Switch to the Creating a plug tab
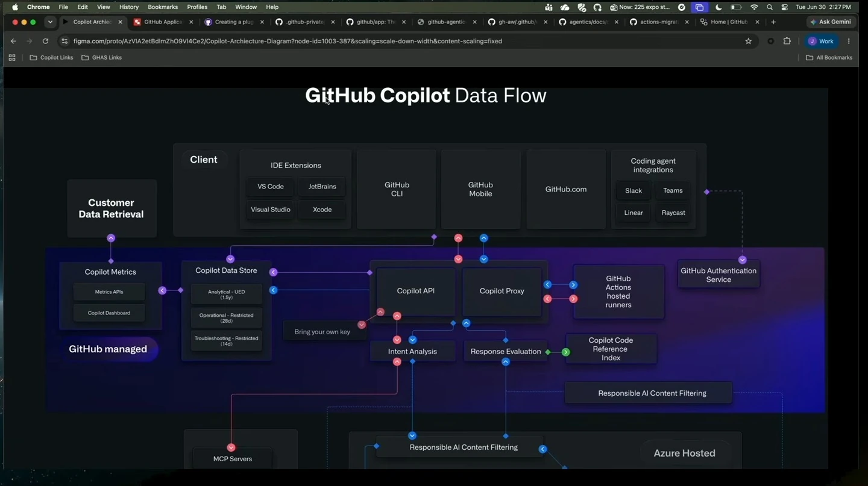The height and width of the screenshot is (486, 868). (x=234, y=22)
